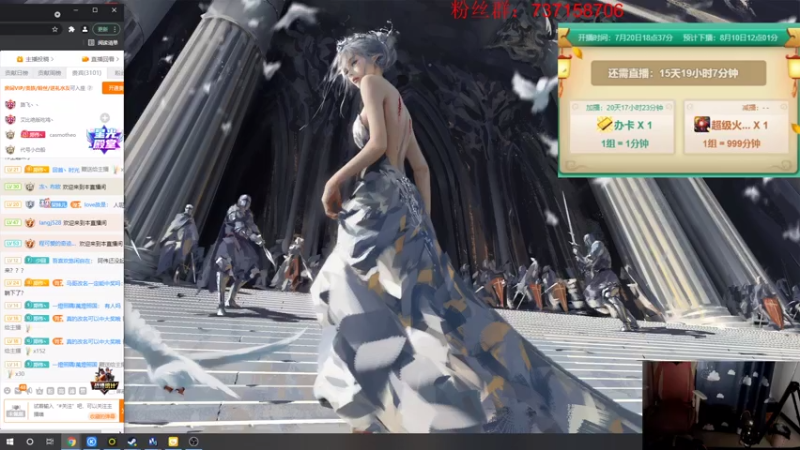Open the blue figure app on taskbar
Screen dimensions: 800x450
coord(153,442)
